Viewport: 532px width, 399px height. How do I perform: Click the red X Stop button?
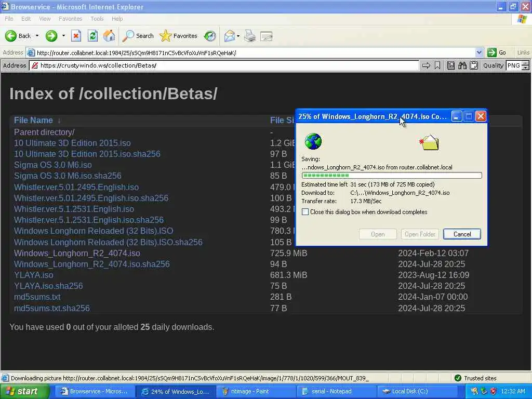point(76,36)
